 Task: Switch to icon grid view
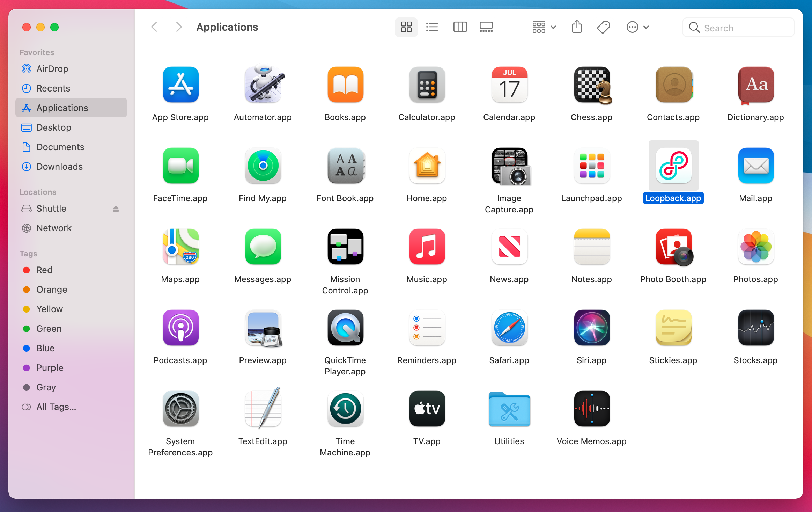pos(406,27)
